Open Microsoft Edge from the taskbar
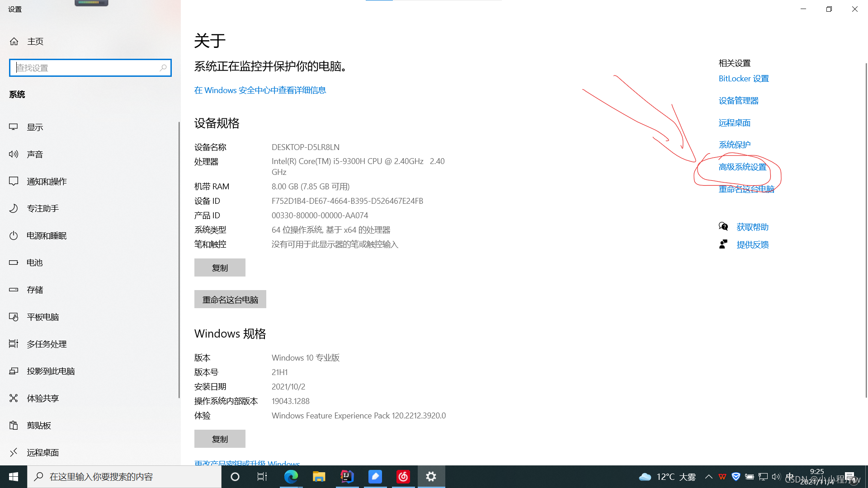The height and width of the screenshot is (488, 868). 291,477
